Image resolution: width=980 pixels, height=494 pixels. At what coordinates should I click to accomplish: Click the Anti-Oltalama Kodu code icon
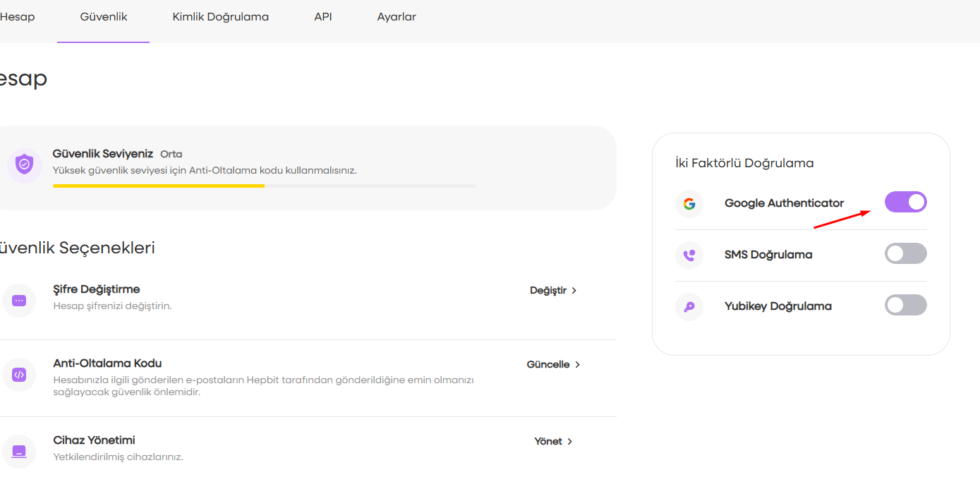(19, 375)
